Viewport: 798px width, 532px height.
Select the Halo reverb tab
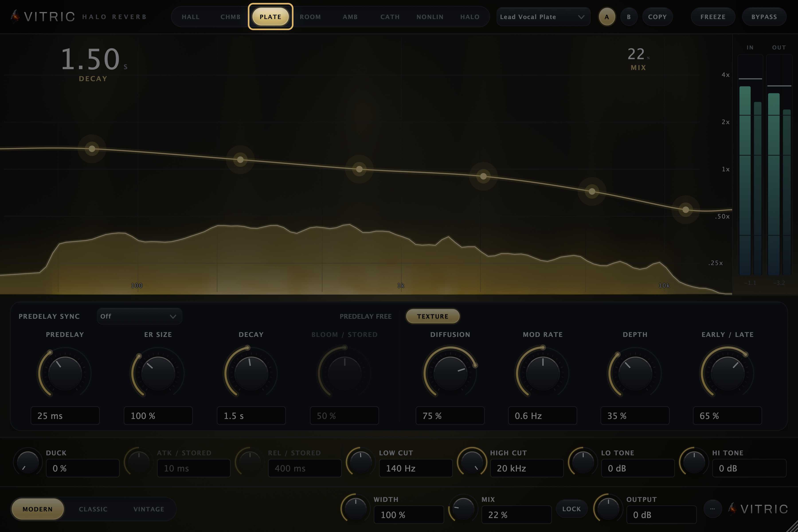coord(470,17)
